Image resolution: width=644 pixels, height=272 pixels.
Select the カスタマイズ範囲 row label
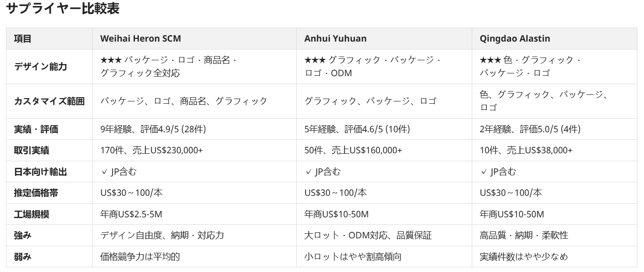[x=49, y=101]
